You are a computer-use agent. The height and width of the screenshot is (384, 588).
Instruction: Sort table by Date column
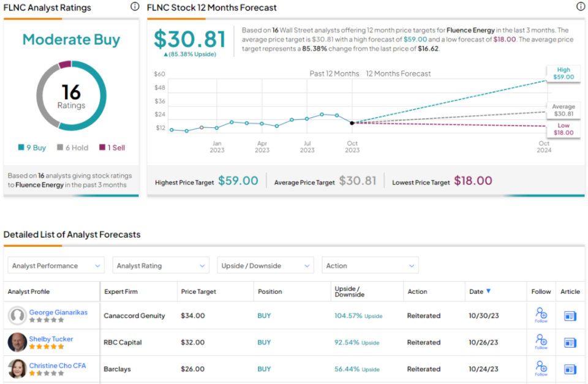pos(480,292)
